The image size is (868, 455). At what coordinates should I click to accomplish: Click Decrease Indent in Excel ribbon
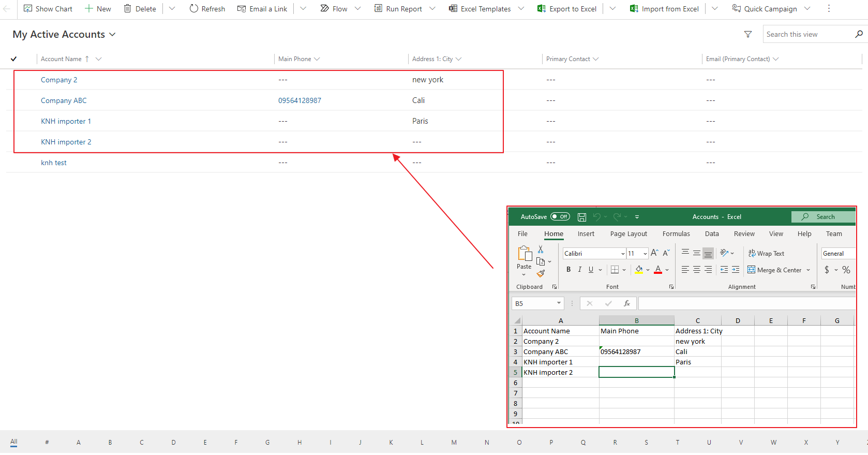(724, 270)
